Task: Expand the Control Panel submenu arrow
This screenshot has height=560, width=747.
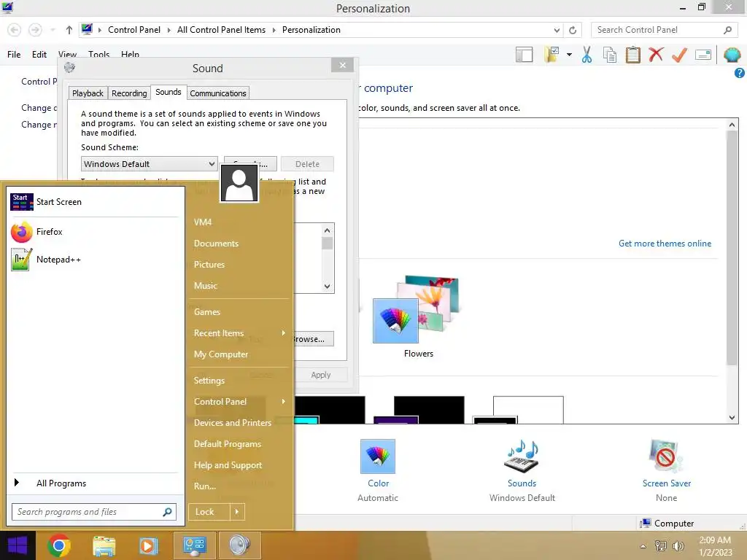Action: click(284, 402)
